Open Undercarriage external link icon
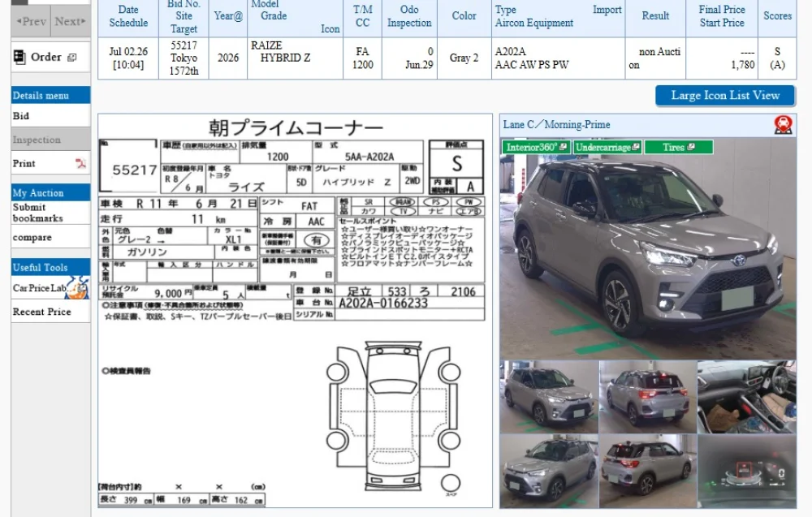Screen dimensions: 812x517 [636, 147]
